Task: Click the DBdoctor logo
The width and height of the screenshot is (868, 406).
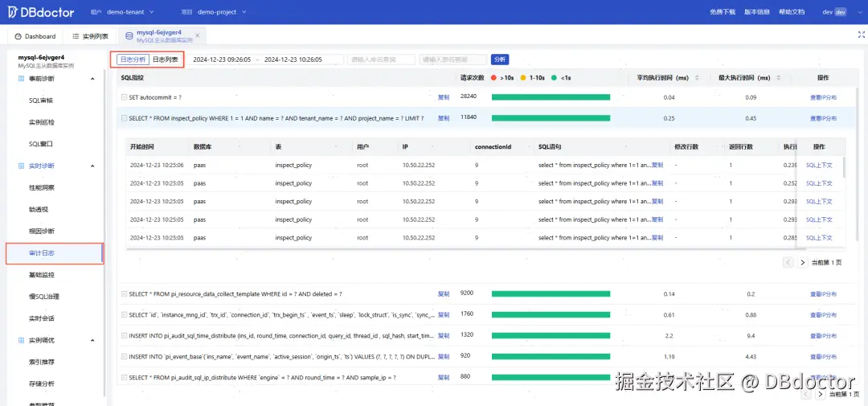Action: tap(39, 11)
